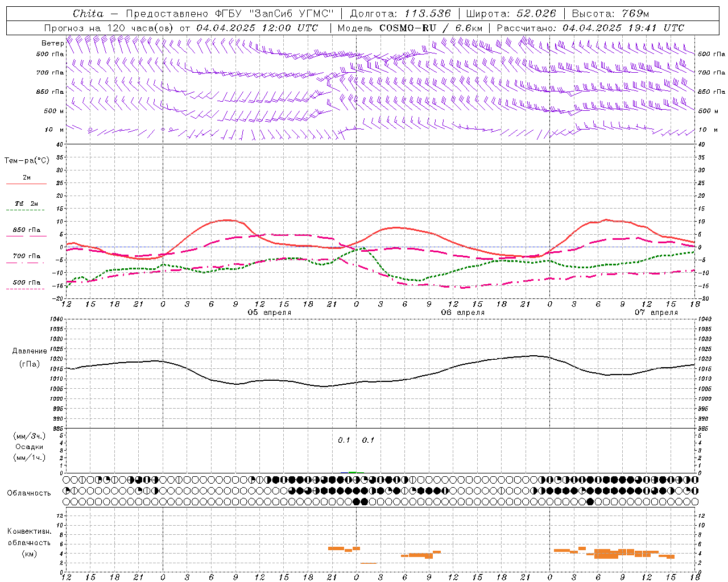Click the (км) convective cloud unit label

tap(30, 554)
